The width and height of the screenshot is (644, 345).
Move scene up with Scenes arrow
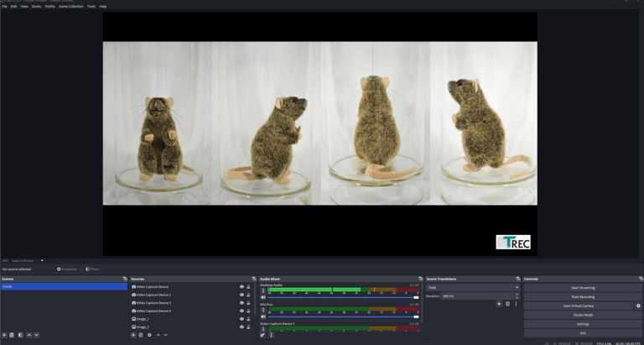[29, 335]
